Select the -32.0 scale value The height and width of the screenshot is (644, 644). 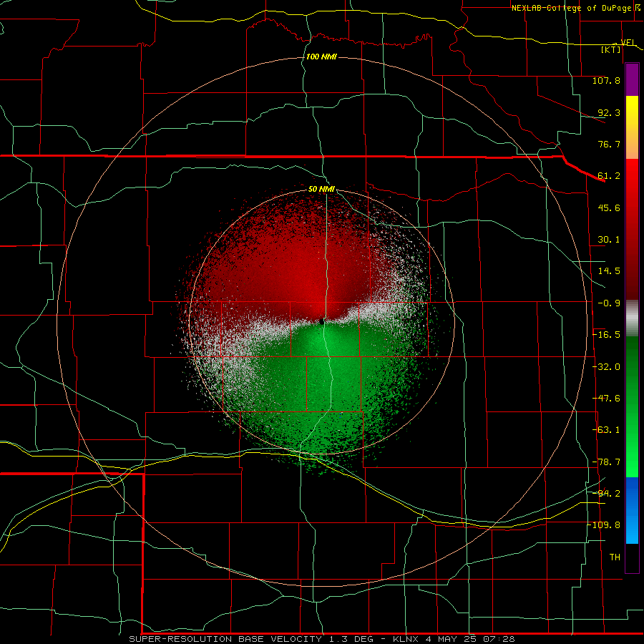(607, 367)
